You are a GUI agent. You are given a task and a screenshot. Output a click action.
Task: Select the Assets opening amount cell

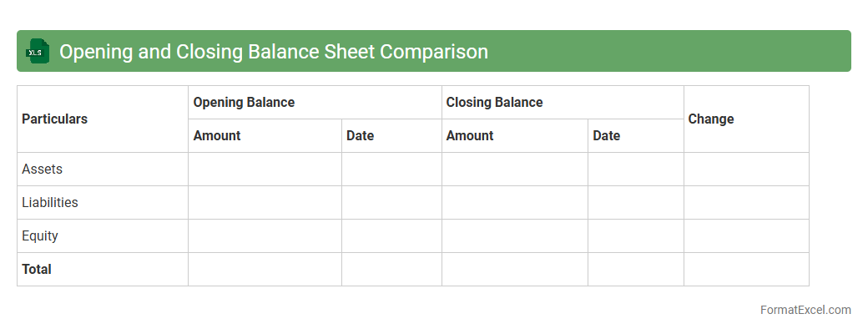pyautogui.click(x=265, y=170)
